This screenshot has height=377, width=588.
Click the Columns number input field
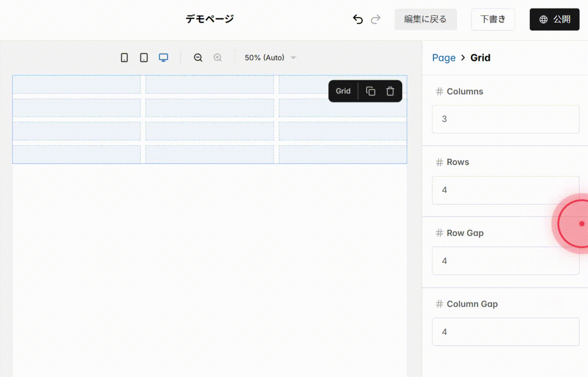506,119
